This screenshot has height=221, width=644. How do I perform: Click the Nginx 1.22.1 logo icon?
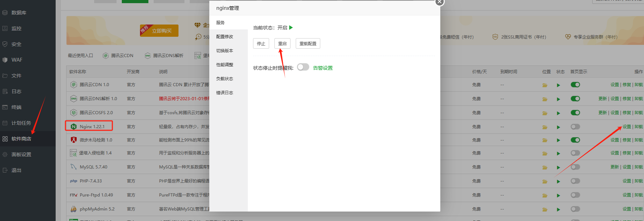[73, 126]
